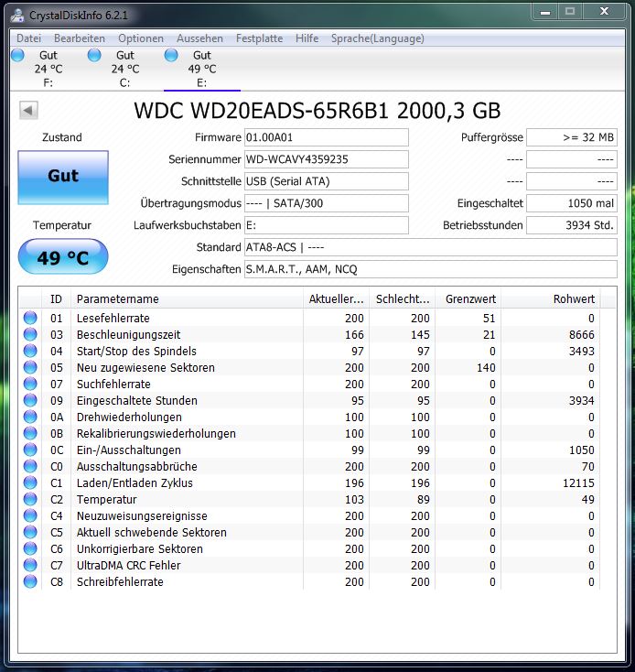Click status orb for Rekalibrierungswiederholungen row
Image resolution: width=635 pixels, height=672 pixels.
[30, 433]
